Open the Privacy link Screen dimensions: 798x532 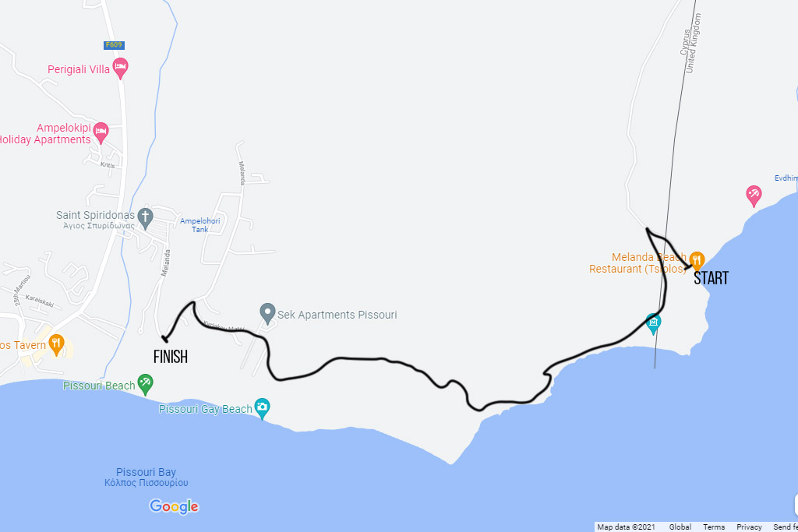(x=749, y=527)
